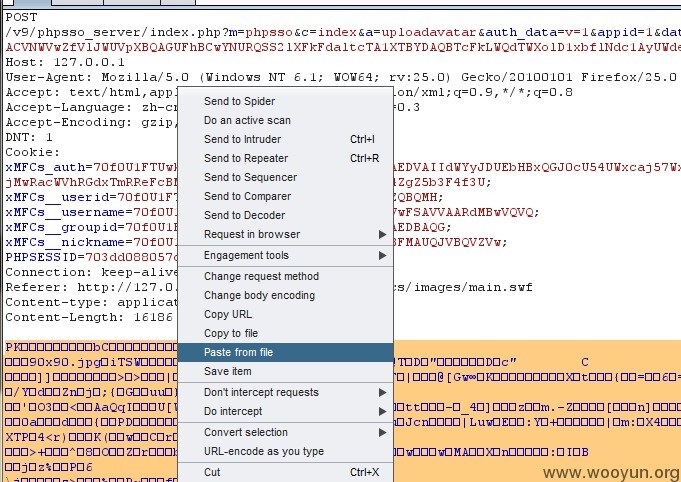Click the /v9/phpsso_server/index.php request path

click(x=113, y=33)
